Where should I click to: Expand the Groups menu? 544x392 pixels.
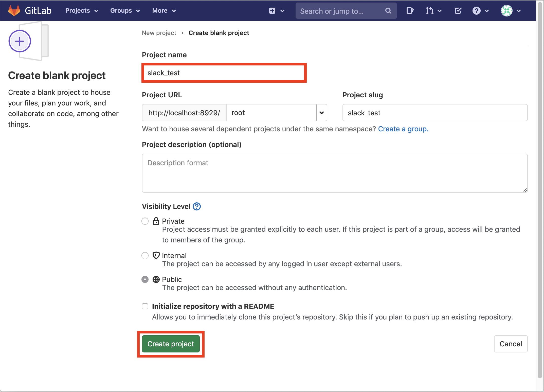[125, 11]
